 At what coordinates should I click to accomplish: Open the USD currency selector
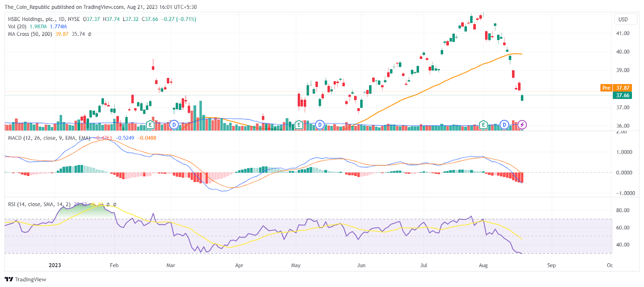[x=625, y=19]
